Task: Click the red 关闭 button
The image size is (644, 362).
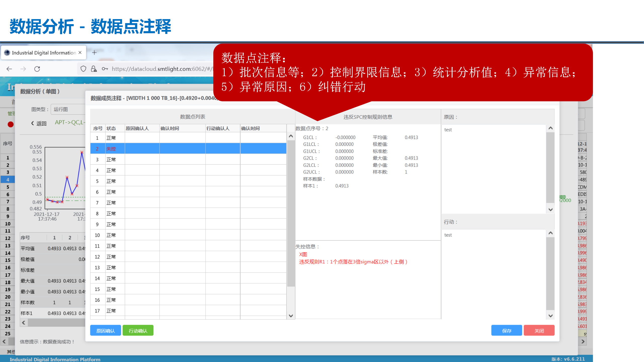Action: [539, 331]
